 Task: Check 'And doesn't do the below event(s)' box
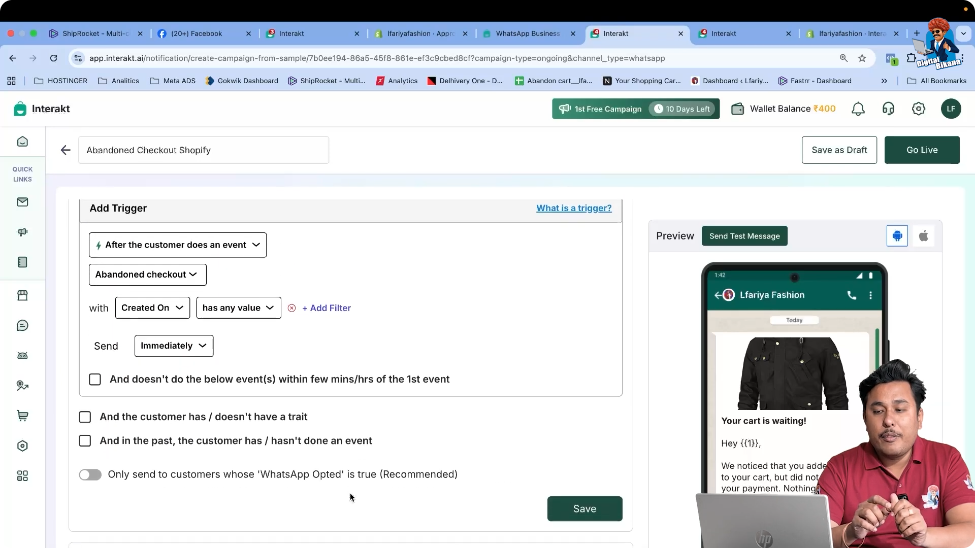click(95, 379)
